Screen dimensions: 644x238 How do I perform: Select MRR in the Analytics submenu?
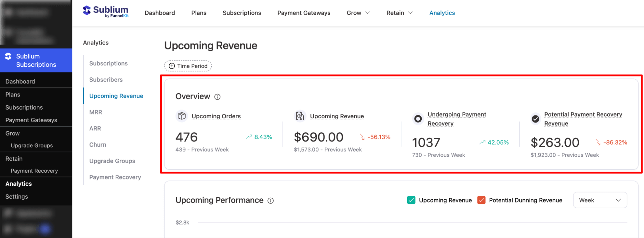(96, 112)
